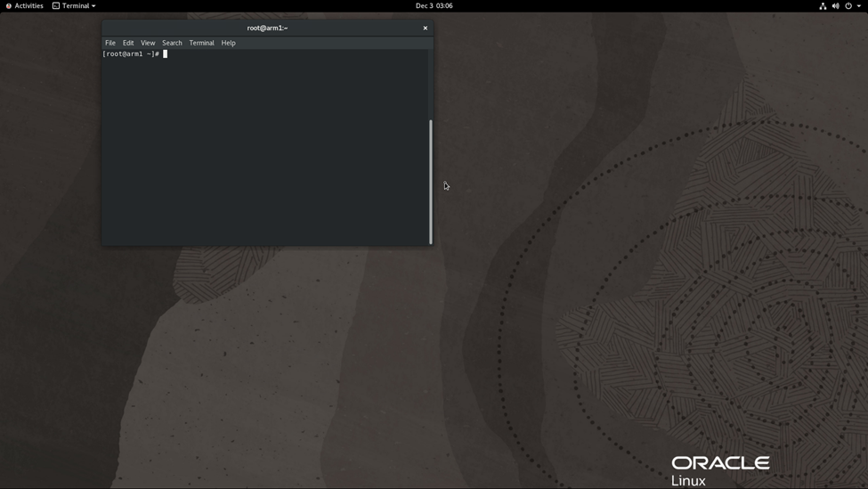
Task: Open the Terminal application menu in top bar
Action: point(74,5)
